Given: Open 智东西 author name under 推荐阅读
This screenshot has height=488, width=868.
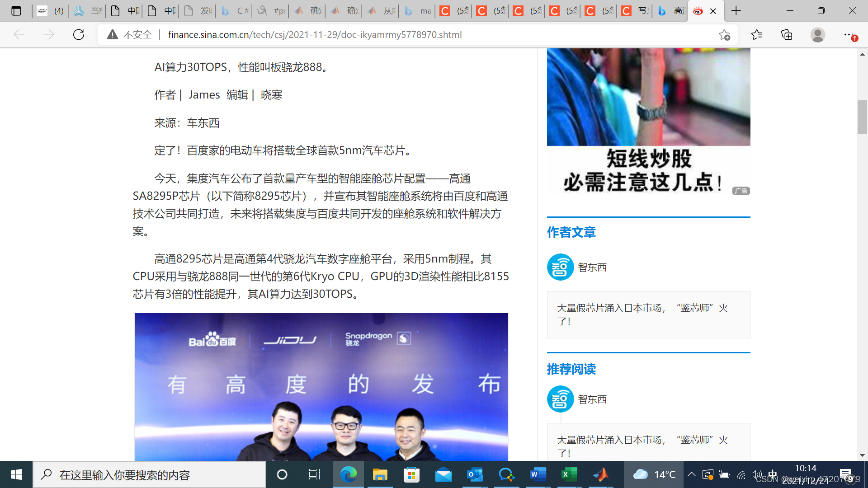Looking at the screenshot, I should tap(592, 399).
